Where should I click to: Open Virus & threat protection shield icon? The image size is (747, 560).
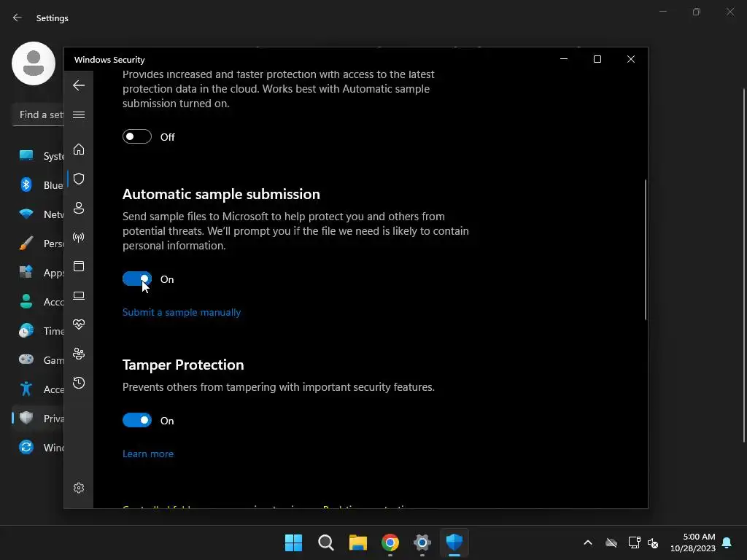[x=79, y=179]
